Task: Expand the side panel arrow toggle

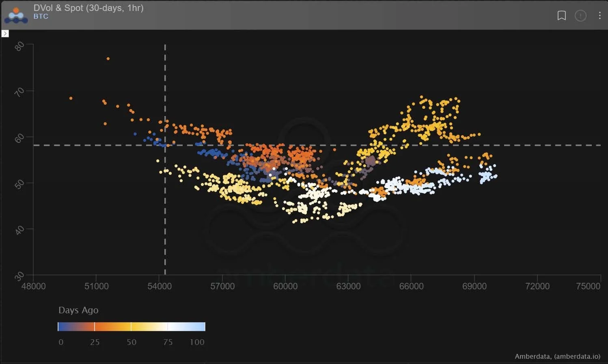Action: pyautogui.click(x=5, y=34)
